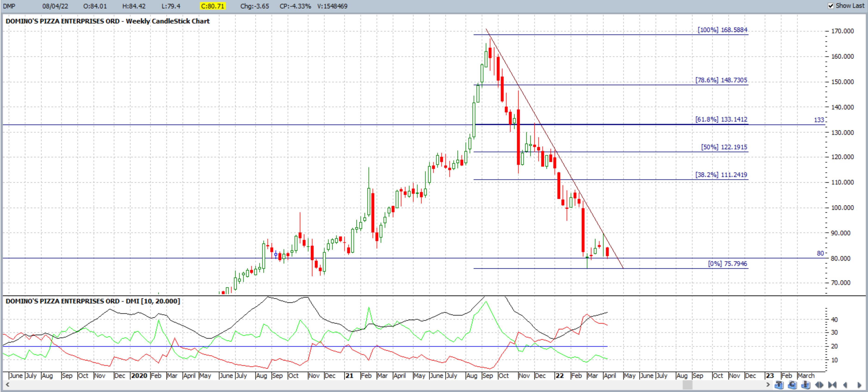Click the exclamation mark chart tool icon

pos(806,385)
